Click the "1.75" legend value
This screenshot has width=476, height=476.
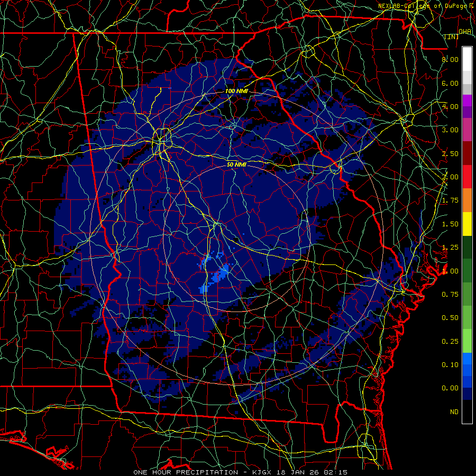450,200
